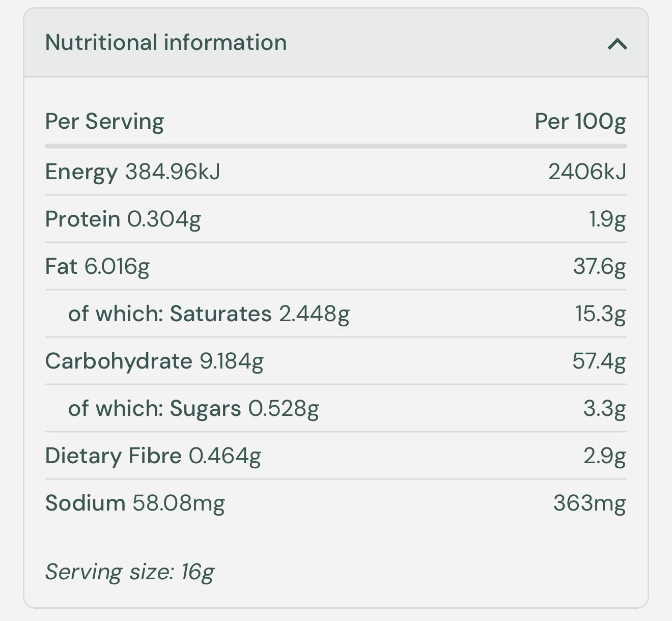The height and width of the screenshot is (621, 672).
Task: Click the 3.3g sugars per 100g value
Action: pos(605,409)
